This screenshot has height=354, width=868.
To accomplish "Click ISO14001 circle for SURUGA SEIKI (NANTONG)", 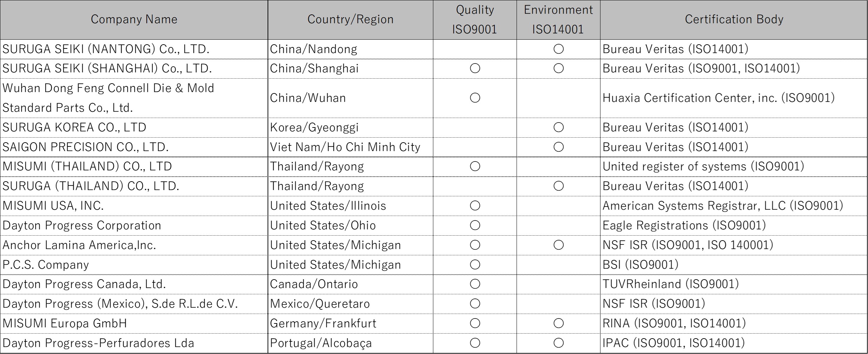I will click(559, 49).
